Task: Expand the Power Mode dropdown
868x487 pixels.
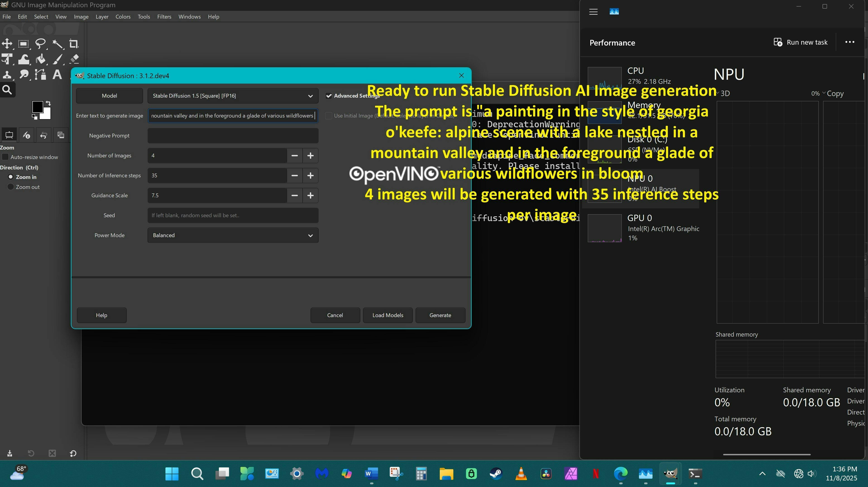Action: 232,235
